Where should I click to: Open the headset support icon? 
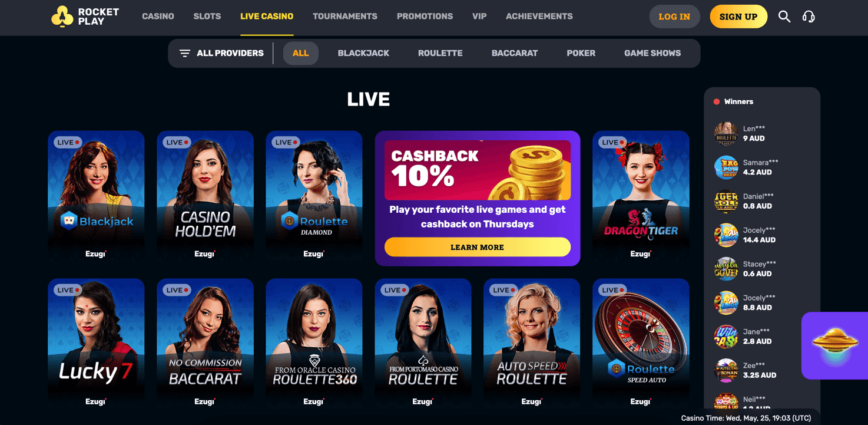pos(809,17)
